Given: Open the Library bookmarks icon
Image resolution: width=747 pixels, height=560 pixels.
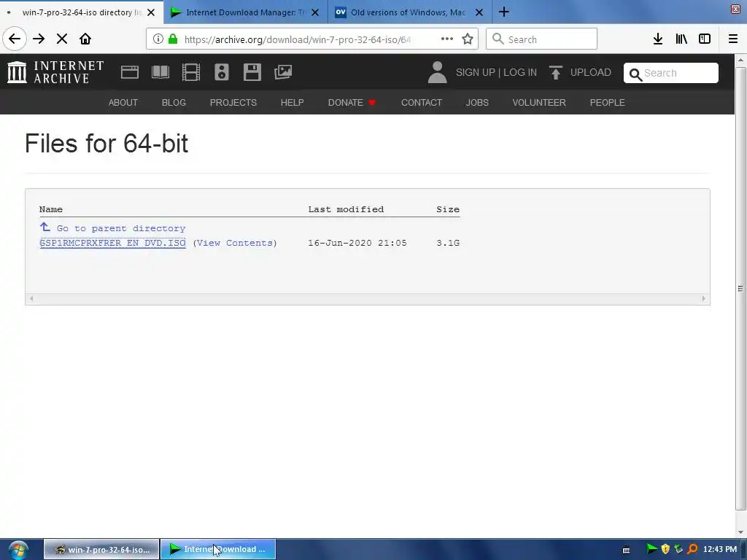Looking at the screenshot, I should tap(681, 39).
